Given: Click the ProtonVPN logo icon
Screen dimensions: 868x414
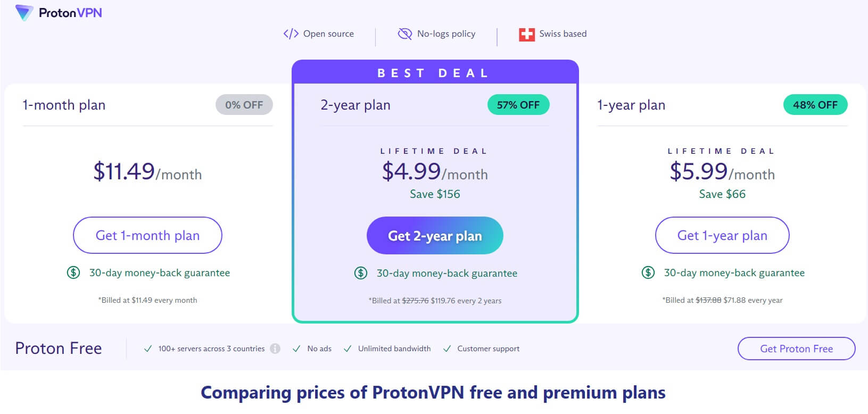Looking at the screenshot, I should point(24,13).
